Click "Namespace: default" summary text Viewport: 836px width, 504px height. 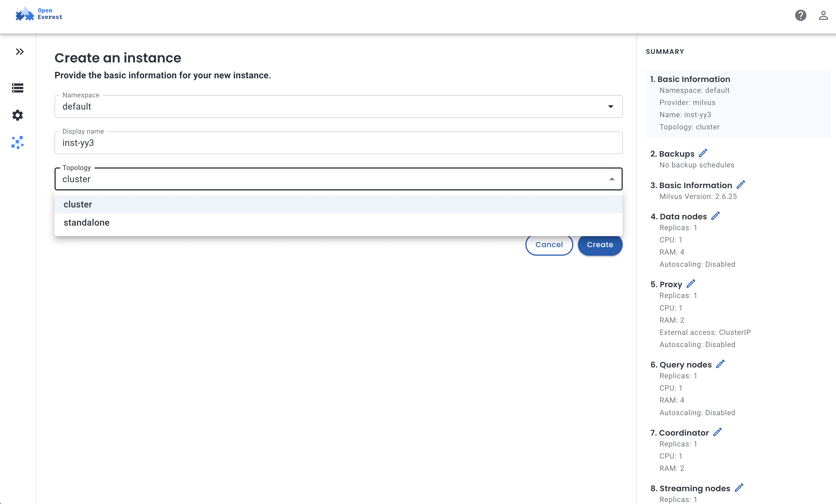coord(694,90)
